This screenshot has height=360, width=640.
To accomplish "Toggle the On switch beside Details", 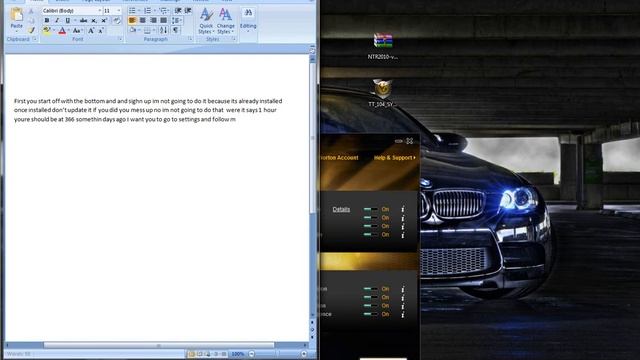I will point(371,209).
